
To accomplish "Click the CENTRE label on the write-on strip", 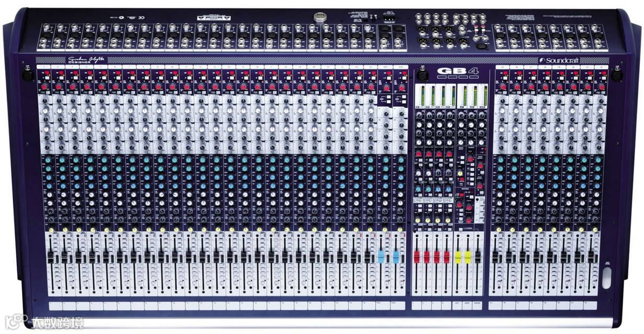I will 478,303.
